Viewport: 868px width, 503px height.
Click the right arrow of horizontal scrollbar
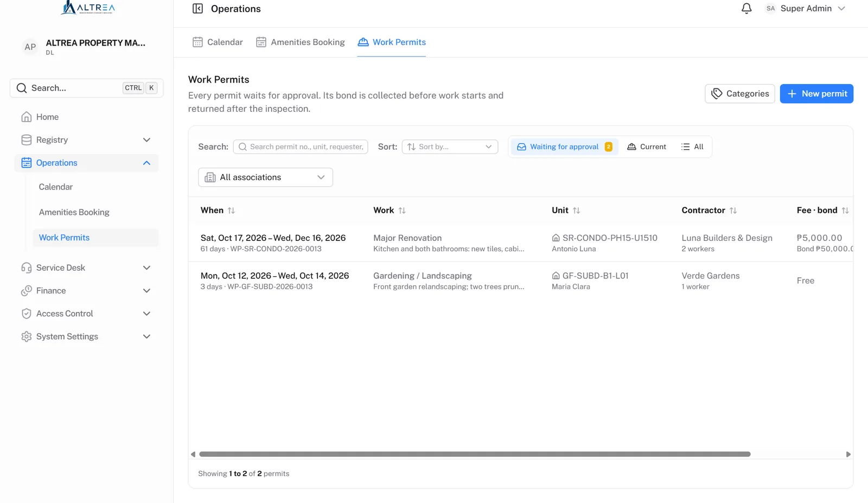click(x=848, y=454)
